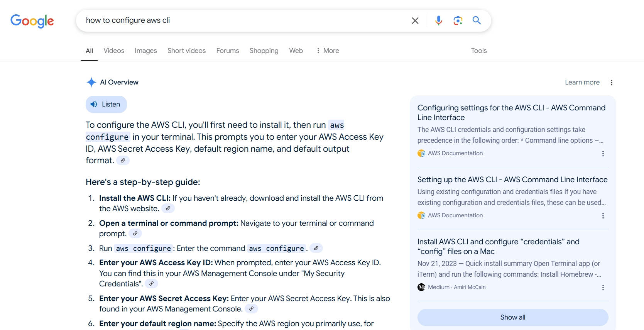Click the Show all sources button
This screenshot has height=330, width=644.
(513, 317)
